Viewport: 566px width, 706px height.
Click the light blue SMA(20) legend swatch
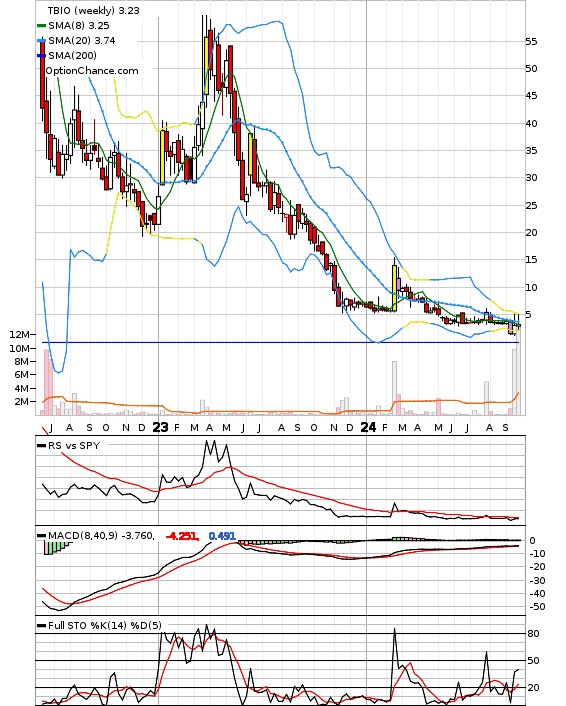pyautogui.click(x=41, y=41)
